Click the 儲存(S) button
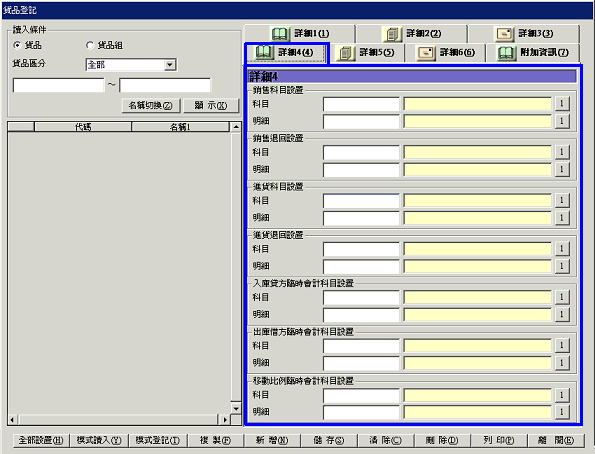This screenshot has height=454, width=595. 329,440
